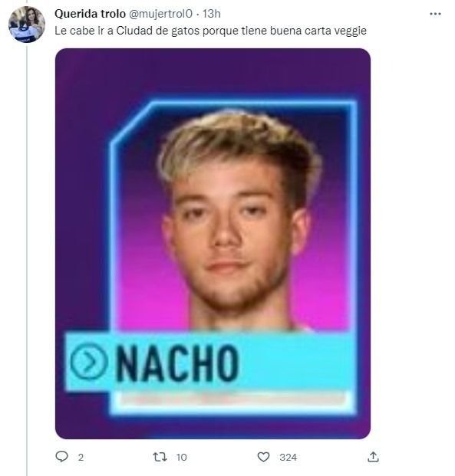Click the circled arrow icon beside NACHO
Screen dimensions: 455x476
[x=89, y=361]
